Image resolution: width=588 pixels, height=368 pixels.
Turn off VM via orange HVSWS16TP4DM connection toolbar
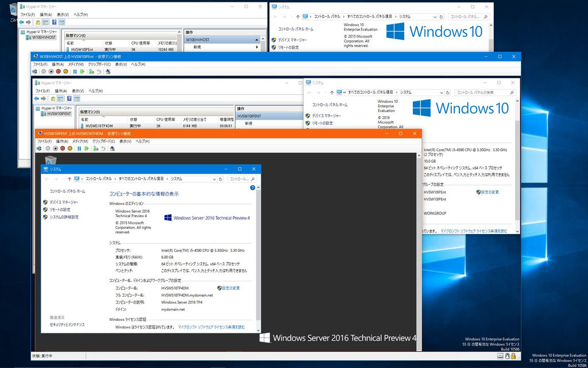tap(55, 149)
